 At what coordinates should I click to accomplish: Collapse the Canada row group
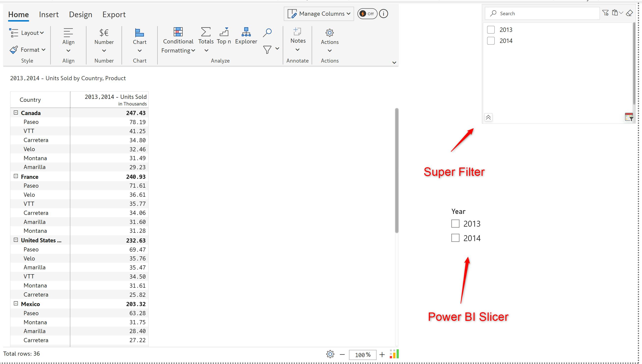pyautogui.click(x=16, y=113)
